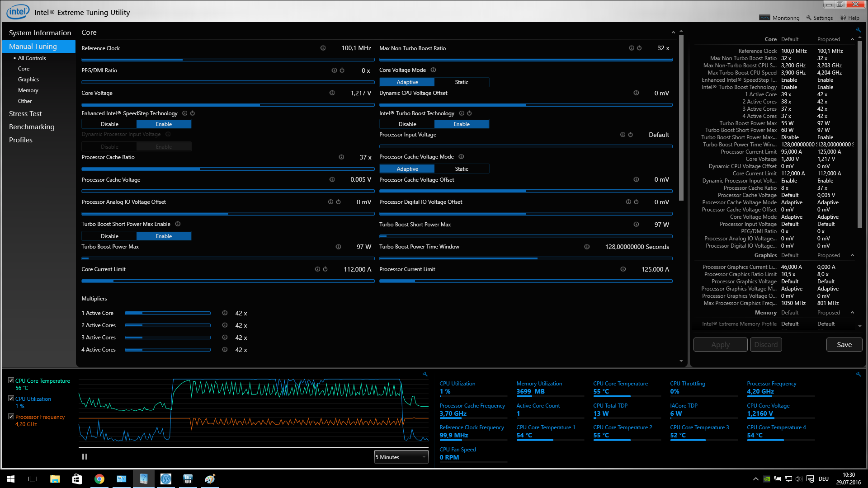Click info icon for 4 Active Cores multiplier
The image size is (868, 488).
click(x=225, y=350)
